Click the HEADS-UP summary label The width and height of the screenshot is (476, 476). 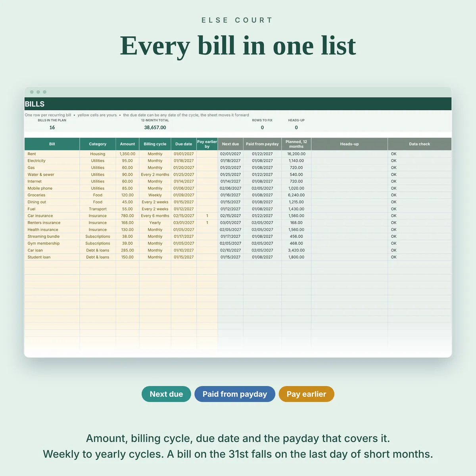tap(296, 120)
